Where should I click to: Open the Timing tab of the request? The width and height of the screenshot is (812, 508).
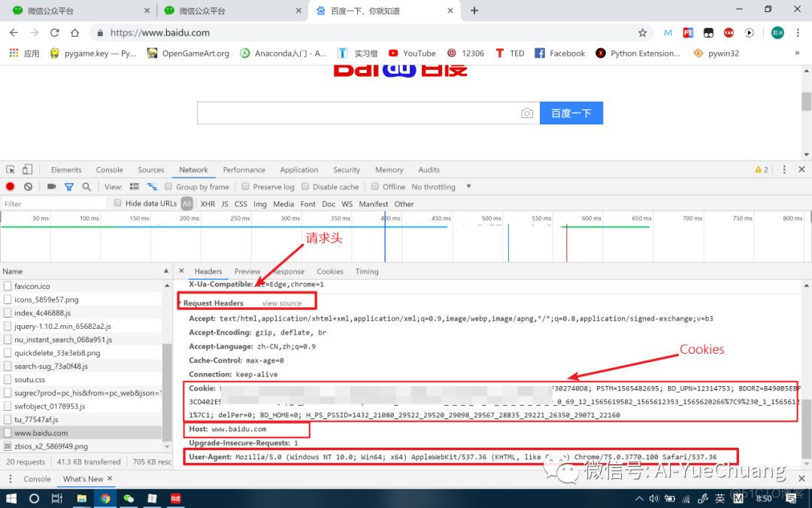click(x=367, y=271)
